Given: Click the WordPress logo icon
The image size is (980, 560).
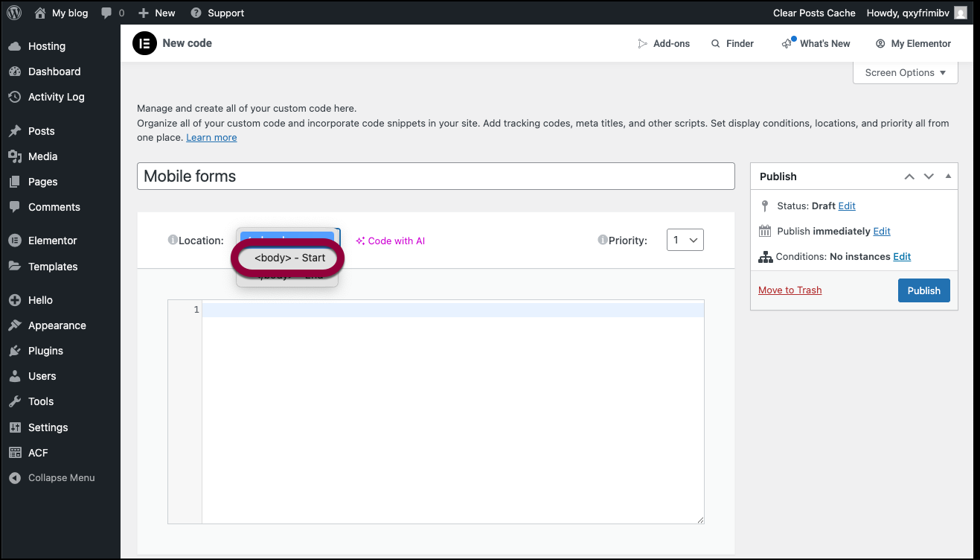Looking at the screenshot, I should click(x=14, y=13).
